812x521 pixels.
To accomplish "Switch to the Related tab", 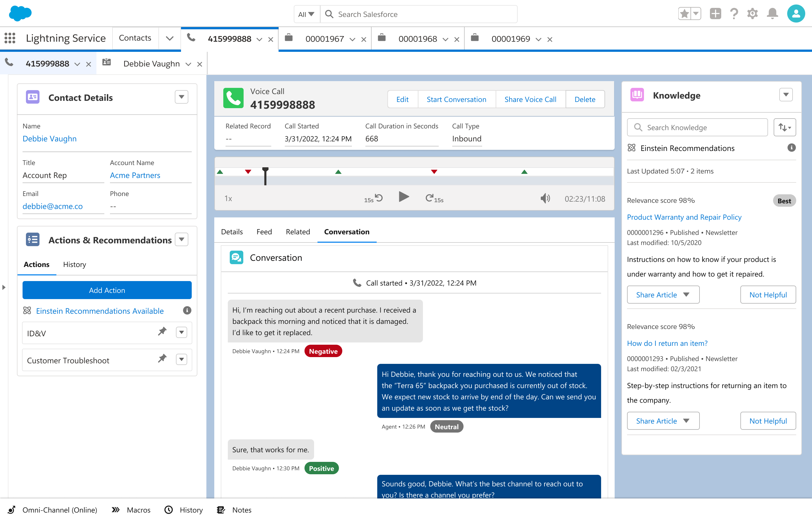I will 297,232.
